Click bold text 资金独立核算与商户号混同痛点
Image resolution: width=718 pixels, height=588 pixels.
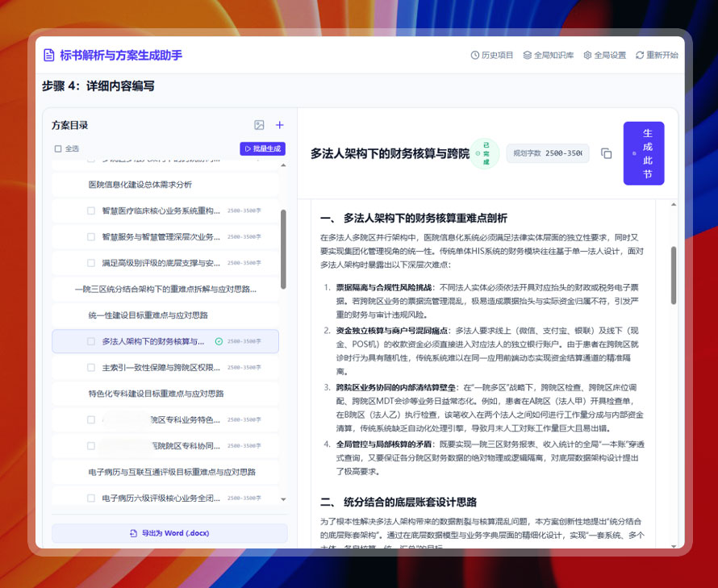point(392,331)
